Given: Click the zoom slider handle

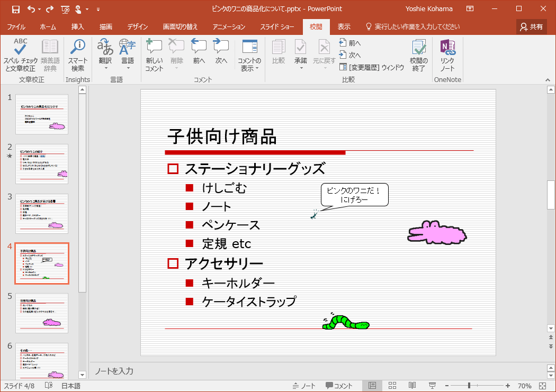Looking at the screenshot, I should point(469,386).
